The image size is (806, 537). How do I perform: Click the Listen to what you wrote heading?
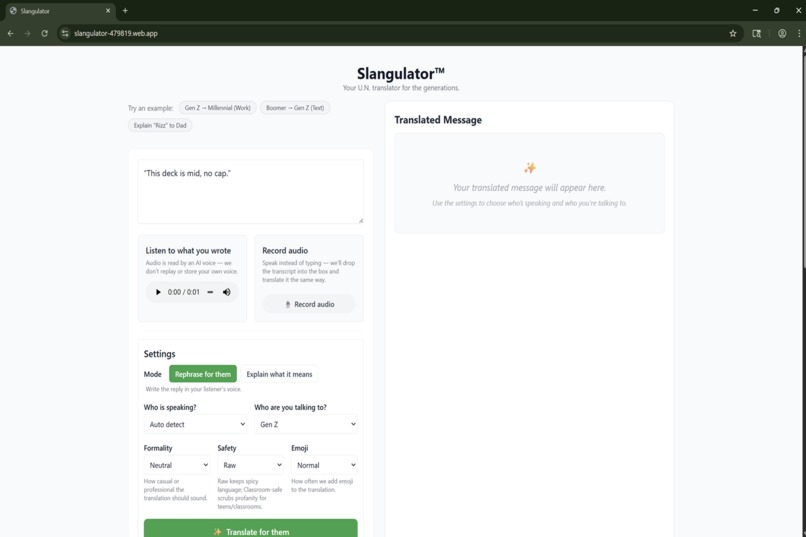tap(188, 250)
